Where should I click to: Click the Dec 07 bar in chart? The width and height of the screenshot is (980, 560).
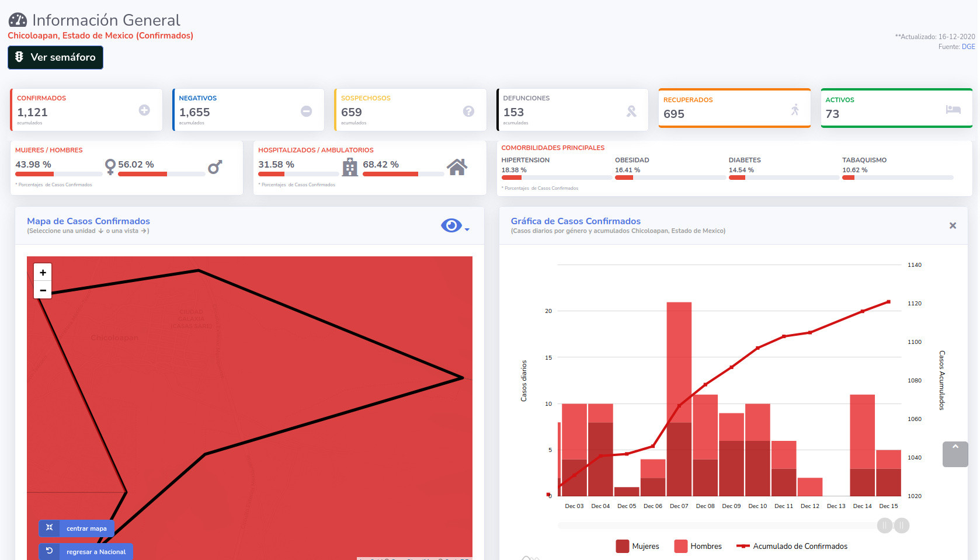[679, 399]
